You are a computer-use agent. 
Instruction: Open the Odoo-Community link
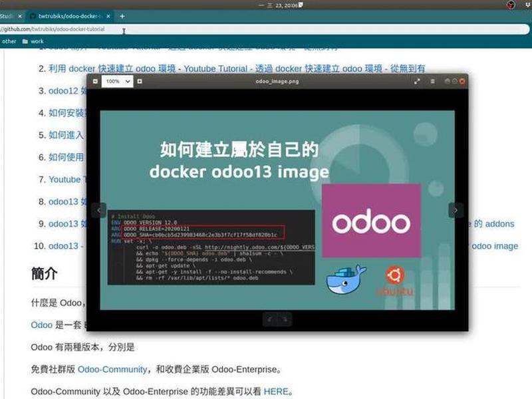pyautogui.click(x=112, y=370)
